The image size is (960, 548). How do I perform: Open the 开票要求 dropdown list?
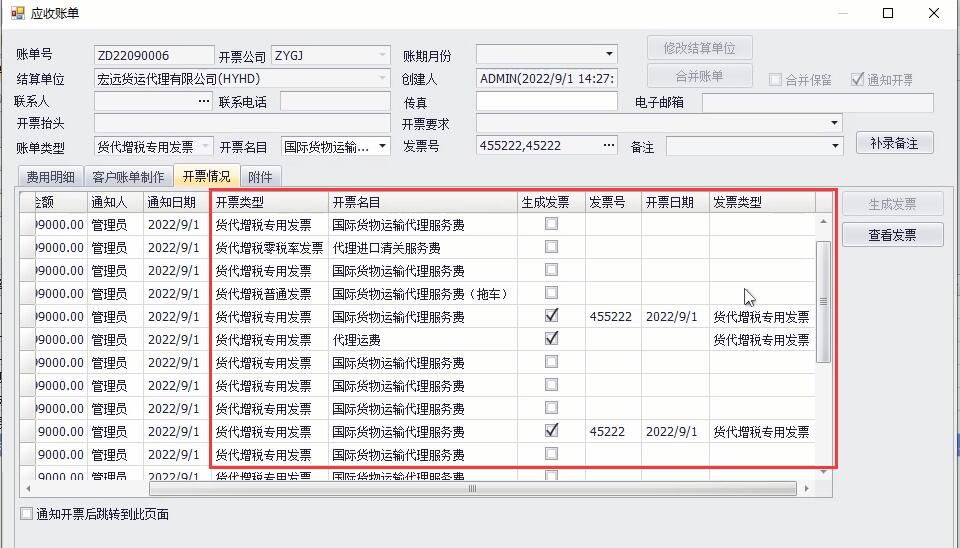pos(834,124)
